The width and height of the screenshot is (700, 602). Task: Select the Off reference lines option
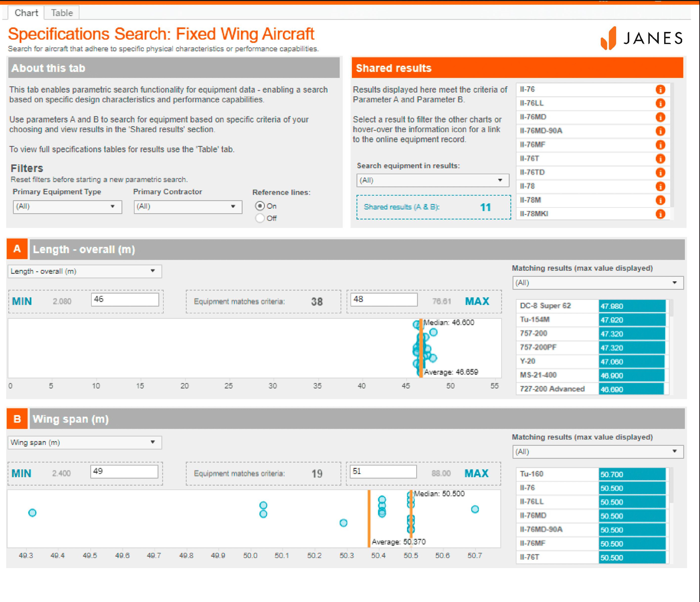coord(260,218)
